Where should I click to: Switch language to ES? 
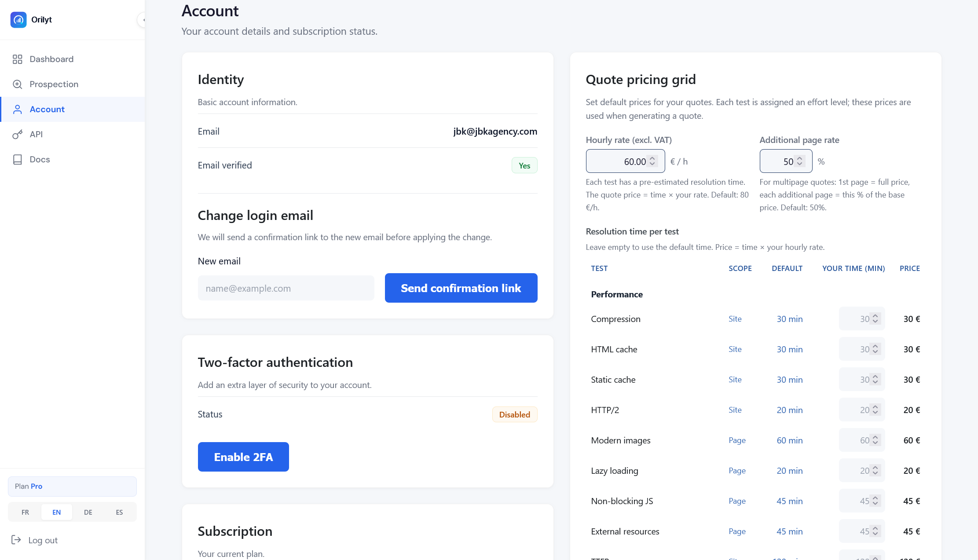(x=119, y=512)
